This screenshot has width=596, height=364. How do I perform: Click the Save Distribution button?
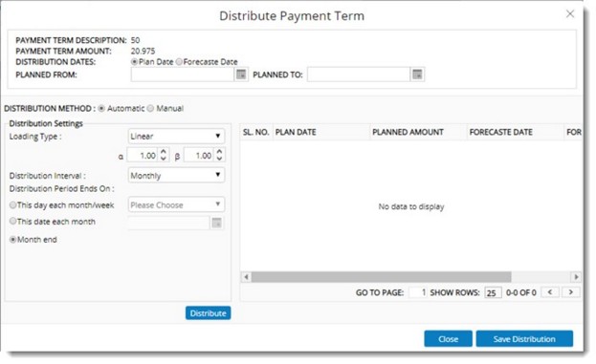[x=524, y=339]
